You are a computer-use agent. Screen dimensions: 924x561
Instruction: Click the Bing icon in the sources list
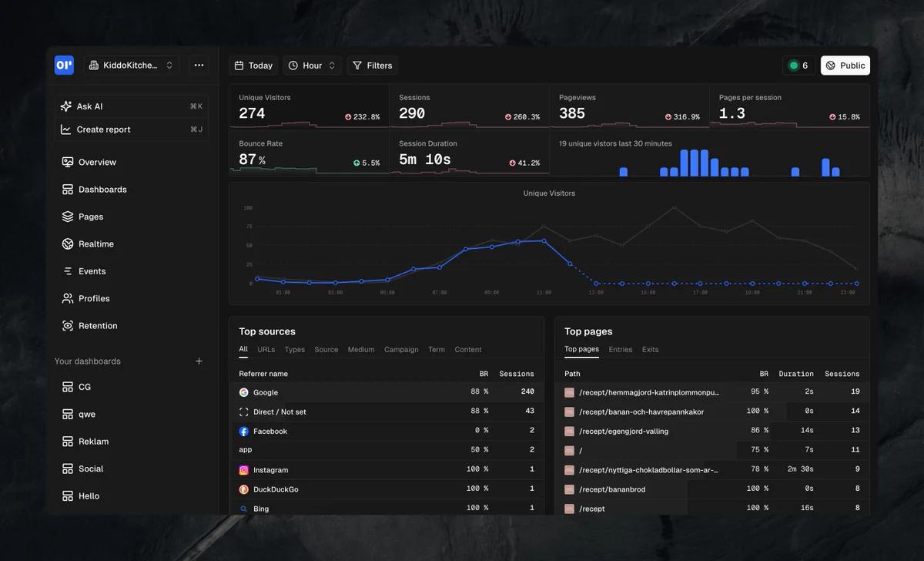click(x=244, y=509)
